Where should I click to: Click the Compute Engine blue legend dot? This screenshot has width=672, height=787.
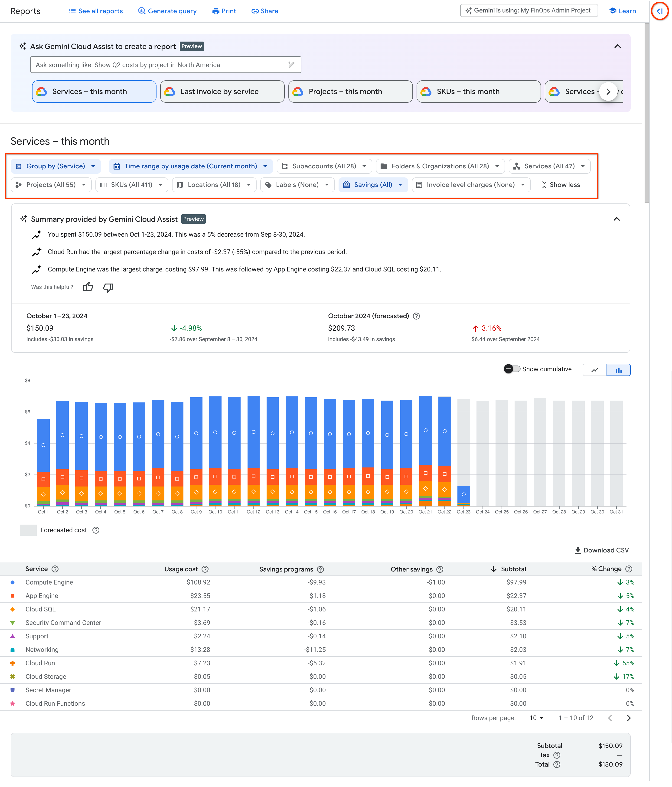[13, 582]
